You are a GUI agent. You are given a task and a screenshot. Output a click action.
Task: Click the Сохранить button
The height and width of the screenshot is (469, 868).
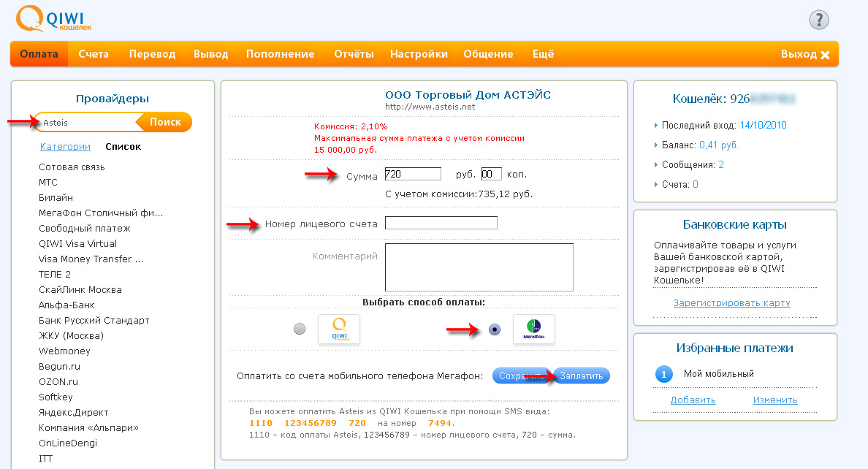click(520, 375)
